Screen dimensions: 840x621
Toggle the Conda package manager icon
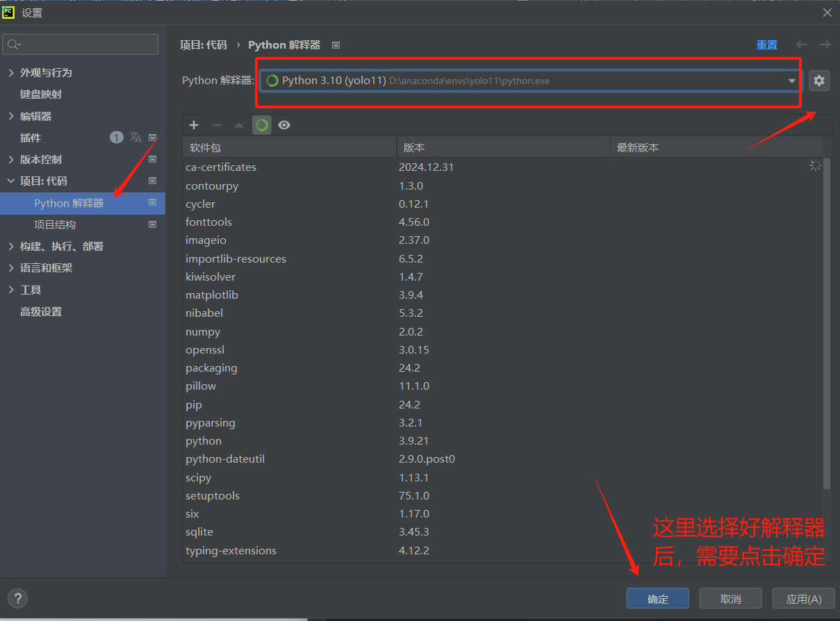(262, 125)
